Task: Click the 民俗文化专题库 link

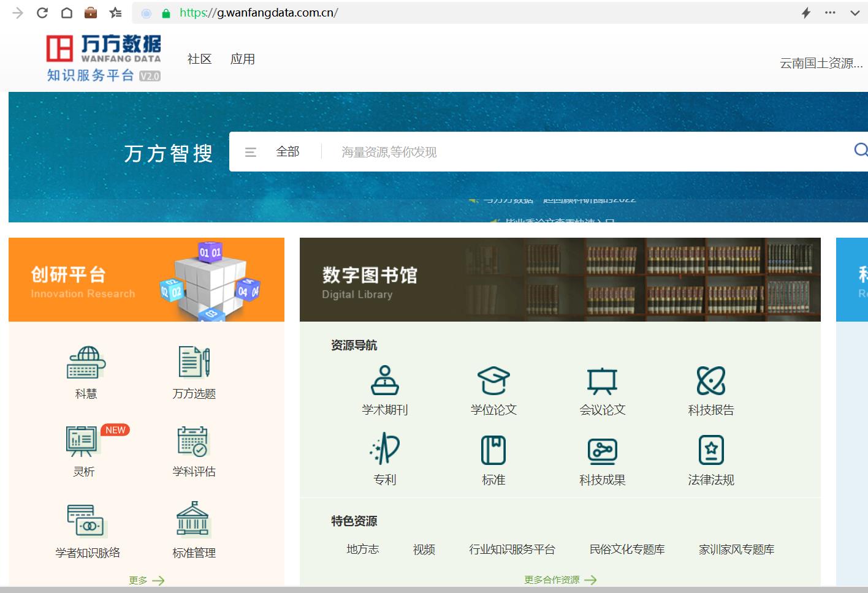Action: [x=627, y=550]
